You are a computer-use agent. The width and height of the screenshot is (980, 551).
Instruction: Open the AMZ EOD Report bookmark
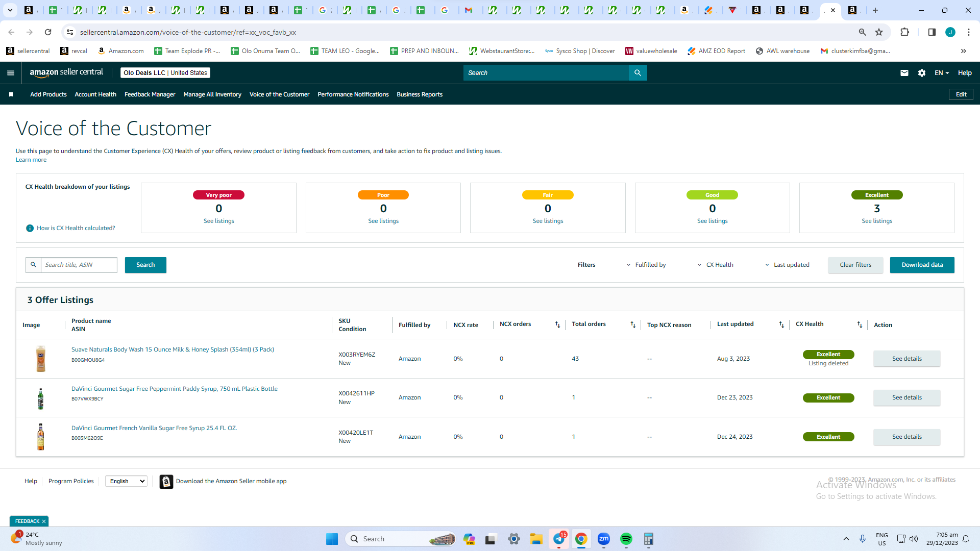pos(717,51)
